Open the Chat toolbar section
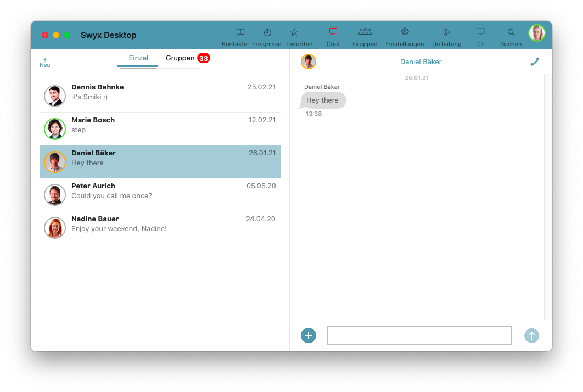 333,37
